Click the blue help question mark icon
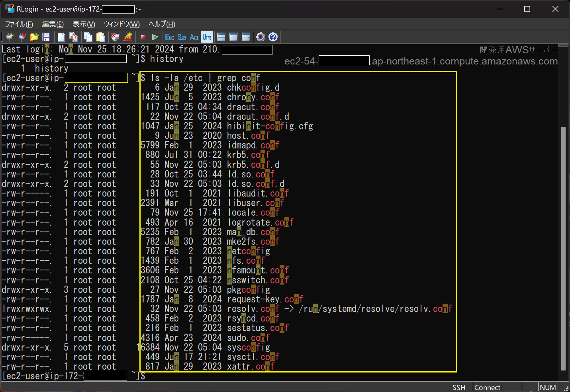The width and height of the screenshot is (570, 392). point(273,37)
